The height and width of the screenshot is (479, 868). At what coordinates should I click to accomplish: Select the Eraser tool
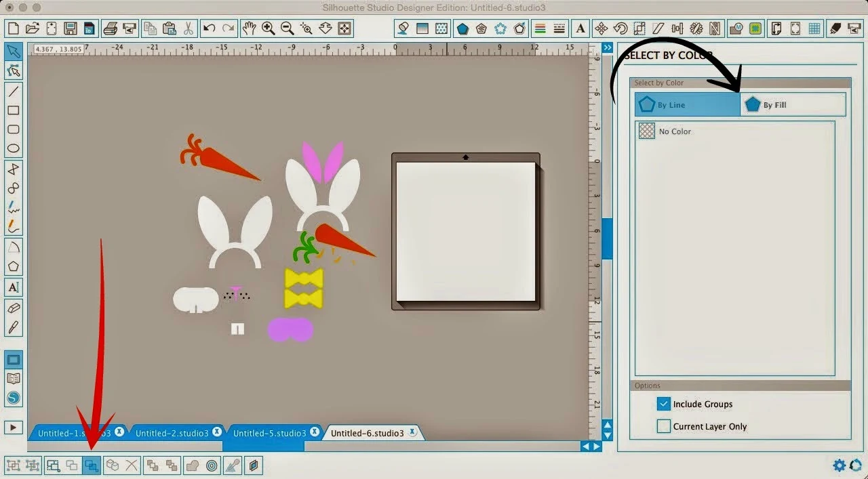pos(14,306)
